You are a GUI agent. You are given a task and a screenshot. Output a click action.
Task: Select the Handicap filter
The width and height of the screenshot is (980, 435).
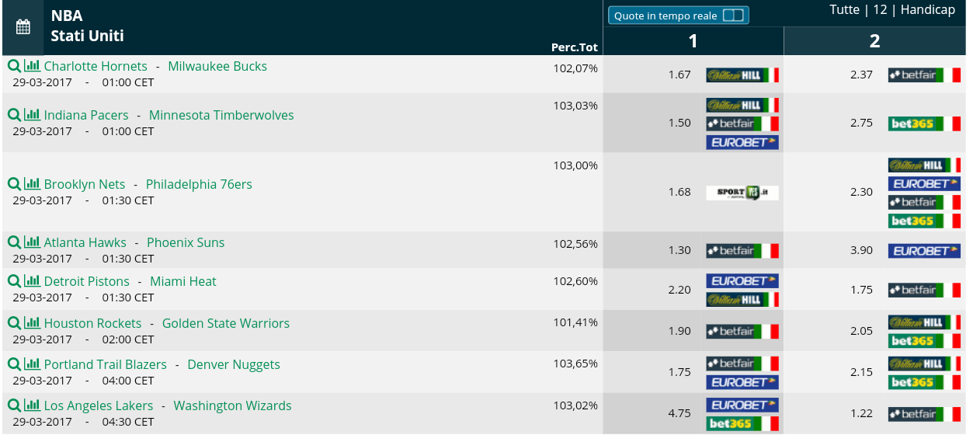928,9
